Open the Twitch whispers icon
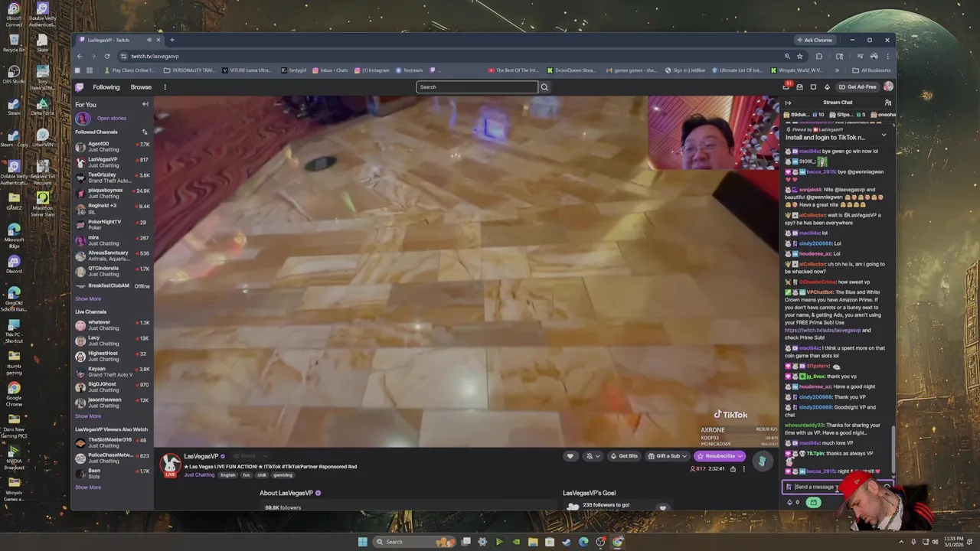This screenshot has width=980, height=551. click(813, 87)
